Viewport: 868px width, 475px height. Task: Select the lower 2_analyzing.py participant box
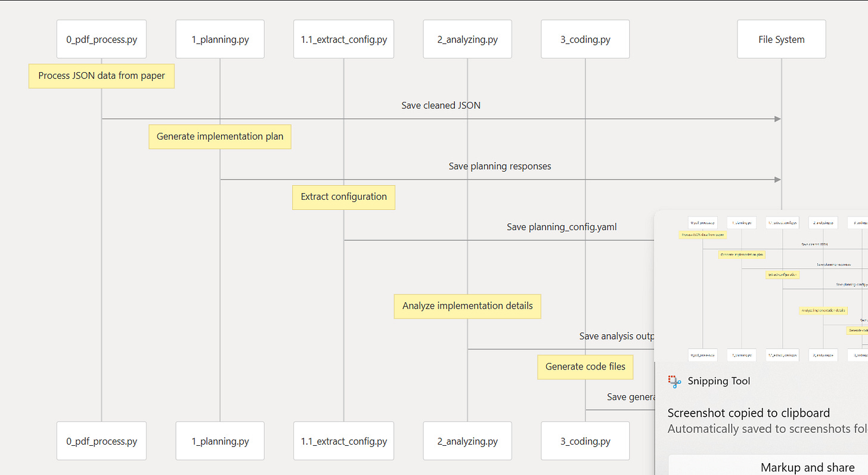click(x=467, y=441)
